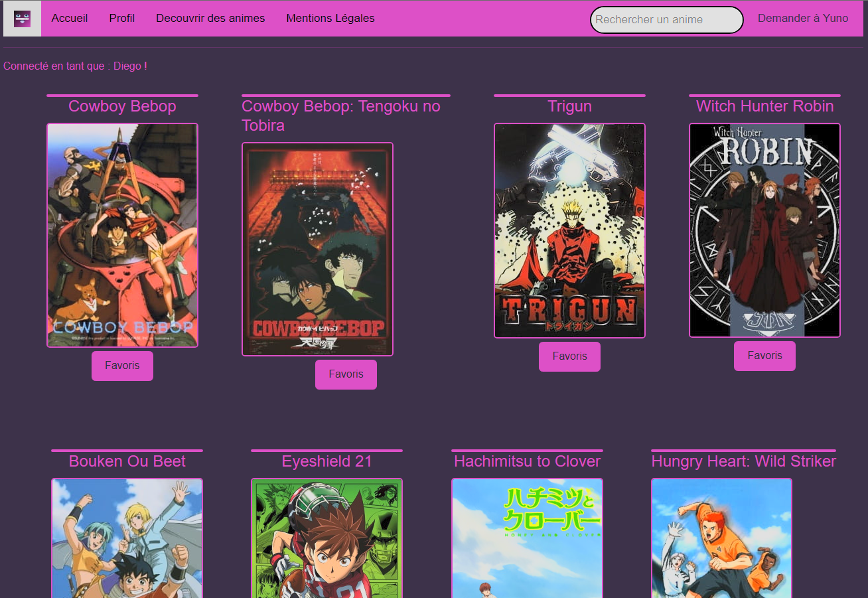Click the Bouken Ou Beet title

(x=127, y=461)
